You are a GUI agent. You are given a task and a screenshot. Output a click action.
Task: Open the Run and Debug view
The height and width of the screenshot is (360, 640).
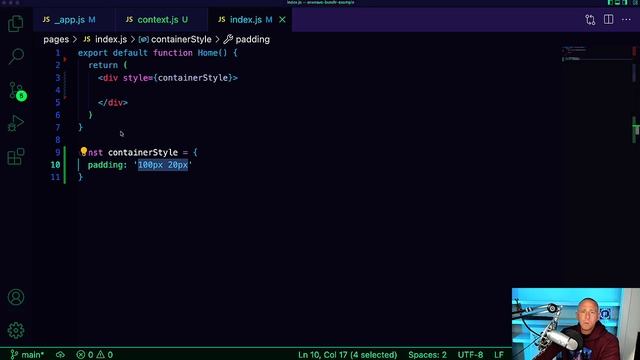[16, 123]
